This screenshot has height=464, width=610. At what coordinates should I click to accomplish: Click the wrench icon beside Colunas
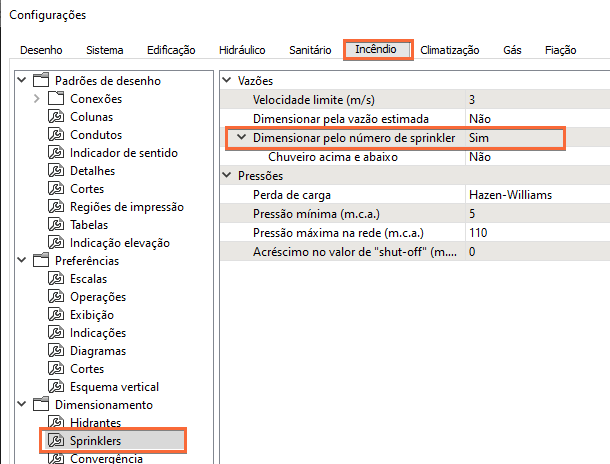56,117
